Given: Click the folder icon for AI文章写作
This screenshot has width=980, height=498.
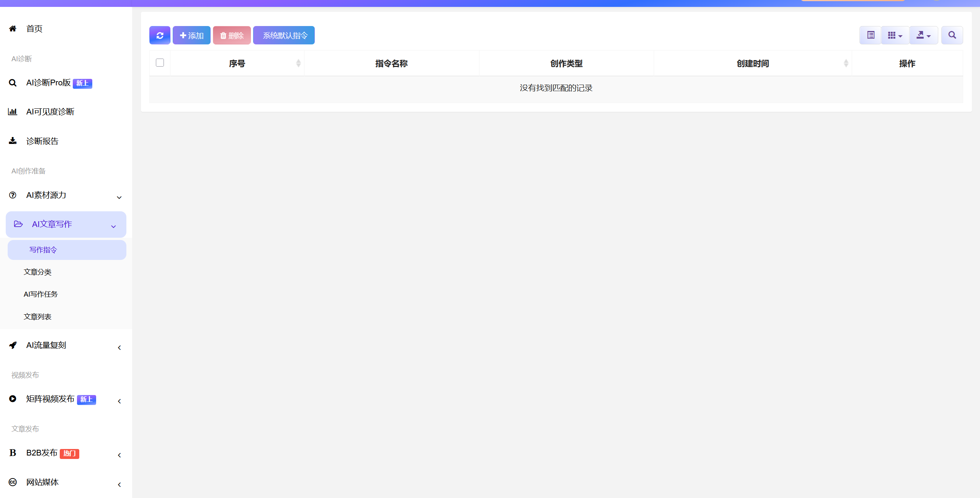Looking at the screenshot, I should coord(18,224).
